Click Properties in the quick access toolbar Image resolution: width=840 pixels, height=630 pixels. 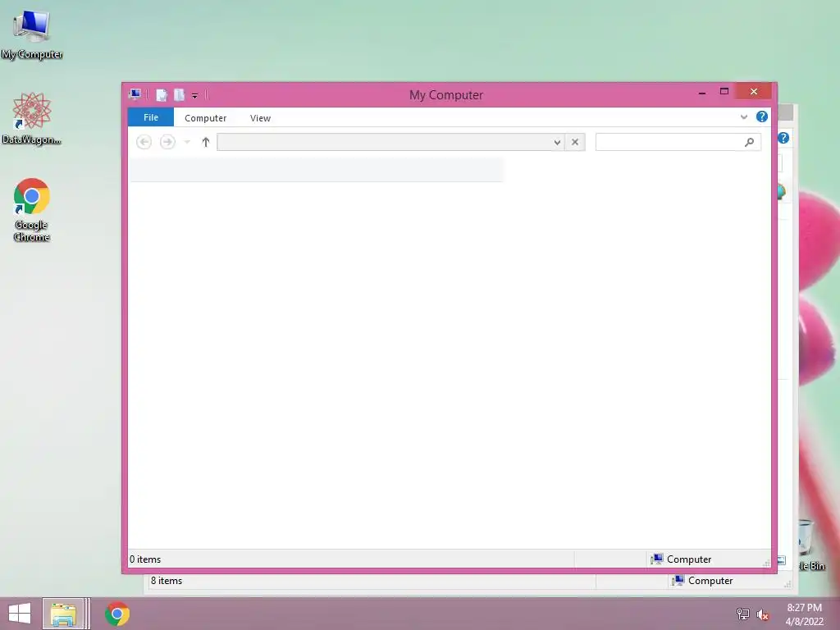162,95
